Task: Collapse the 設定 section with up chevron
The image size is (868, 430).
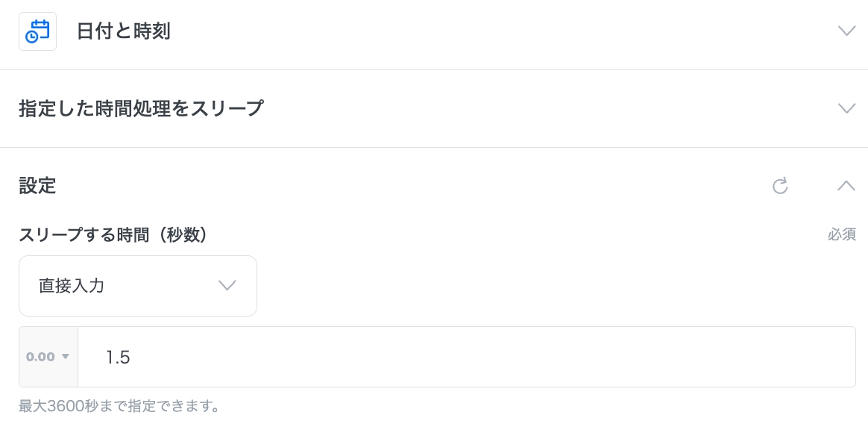Action: [x=846, y=186]
